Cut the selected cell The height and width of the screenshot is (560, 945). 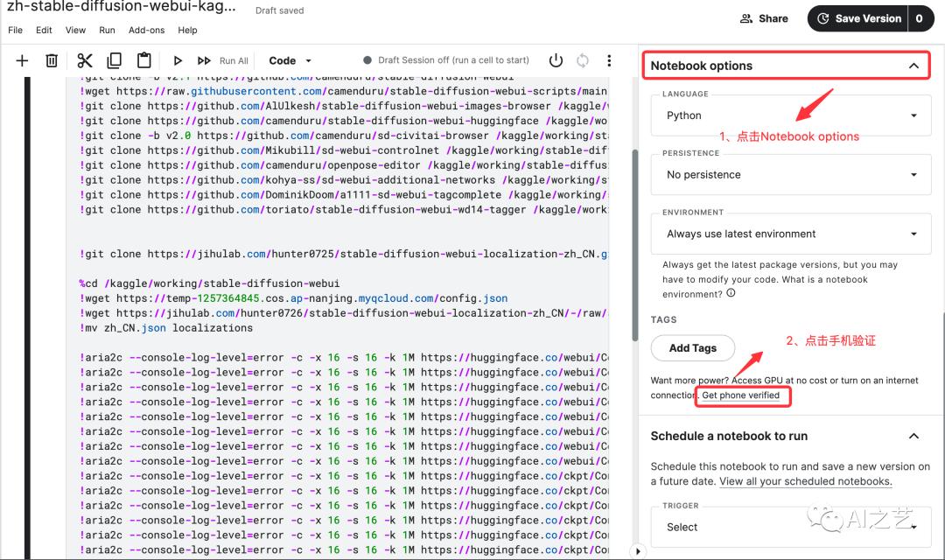point(84,60)
